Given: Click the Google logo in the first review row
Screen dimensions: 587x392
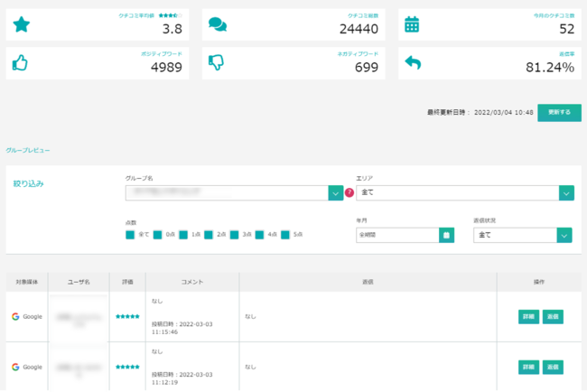Looking at the screenshot, I should pos(16,317).
